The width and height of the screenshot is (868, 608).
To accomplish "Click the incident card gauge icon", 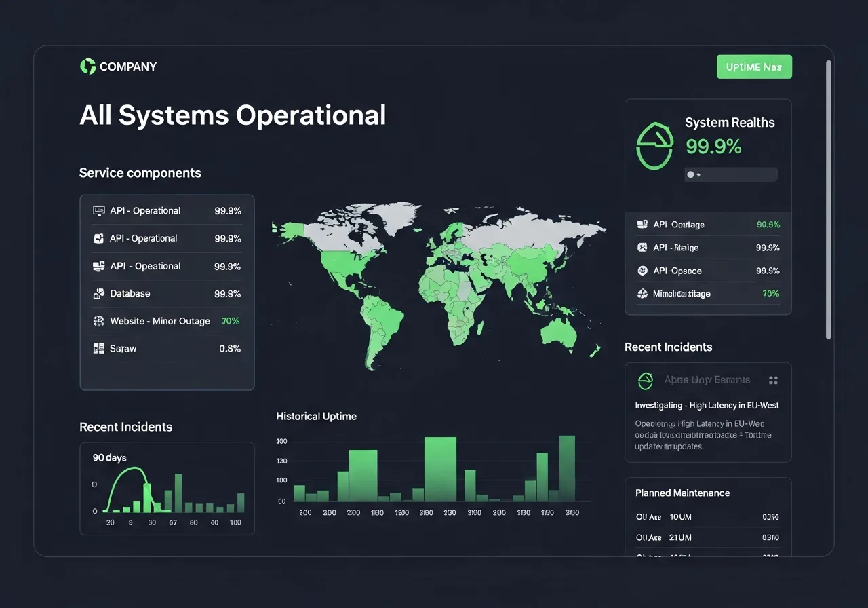I will click(x=645, y=381).
